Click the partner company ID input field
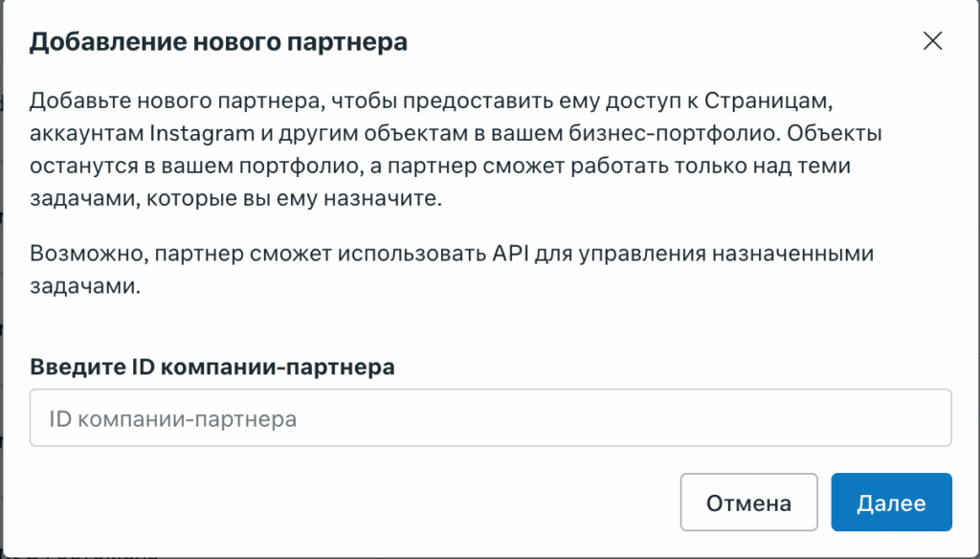 click(x=490, y=418)
